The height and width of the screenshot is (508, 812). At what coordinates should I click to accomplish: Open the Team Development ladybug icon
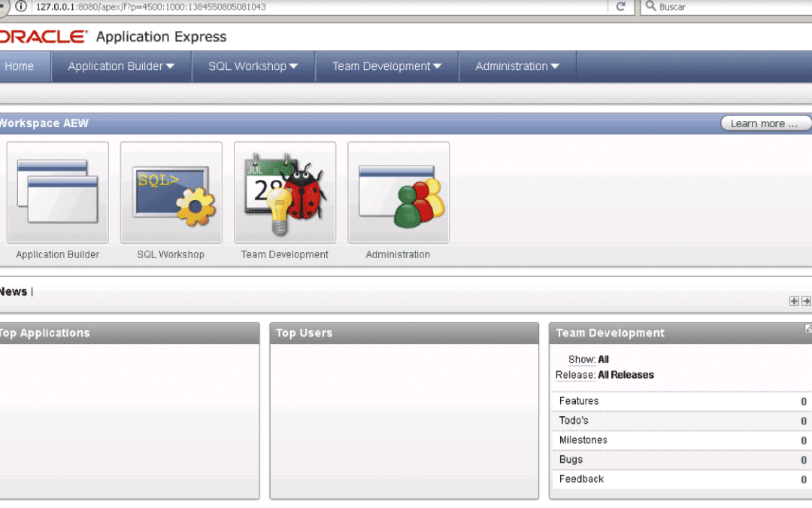(x=285, y=193)
